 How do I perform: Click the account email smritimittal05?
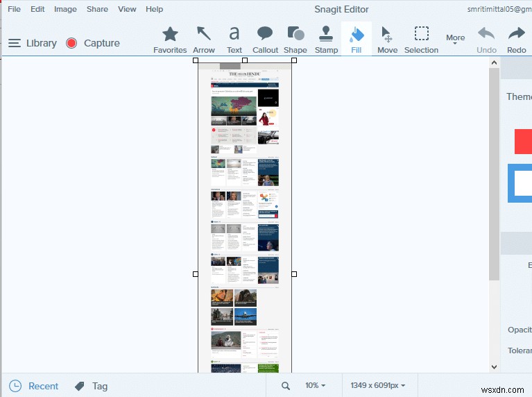pyautogui.click(x=499, y=9)
